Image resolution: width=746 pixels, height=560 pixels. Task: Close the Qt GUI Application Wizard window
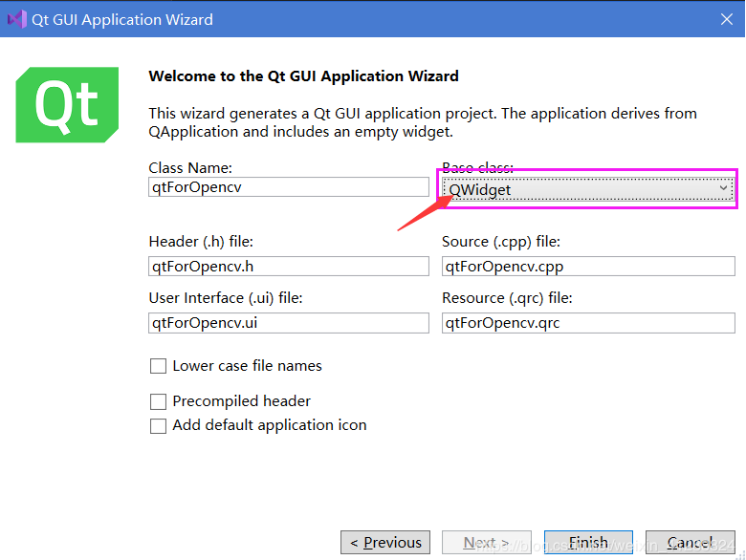coord(727,19)
